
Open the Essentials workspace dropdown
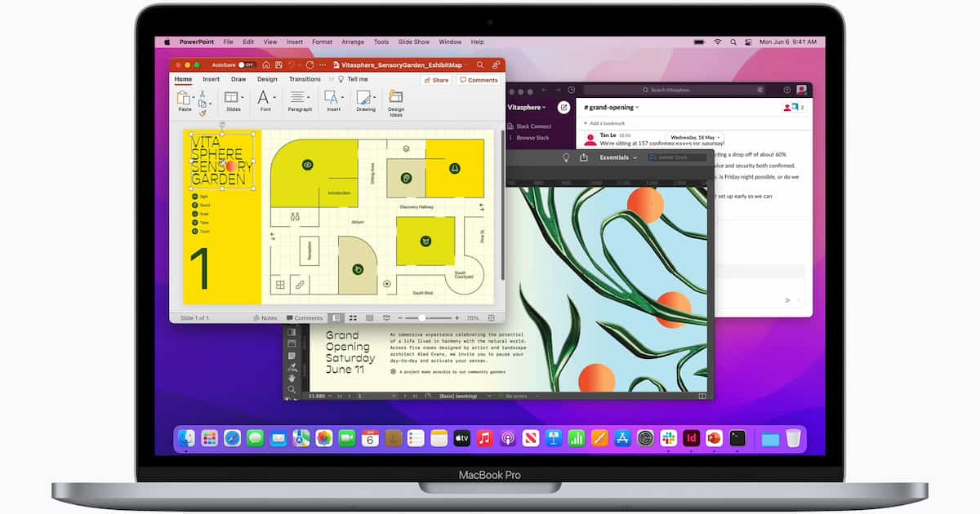pyautogui.click(x=618, y=157)
